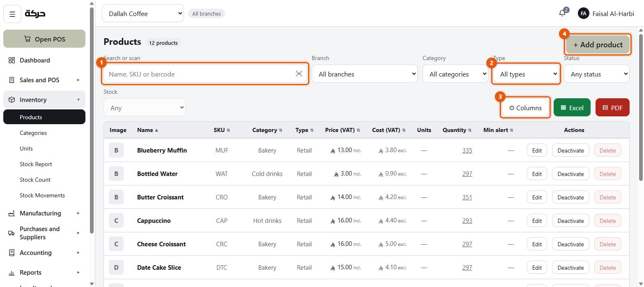Collapse the Inventory menu
The height and width of the screenshot is (287, 644).
pos(44,100)
